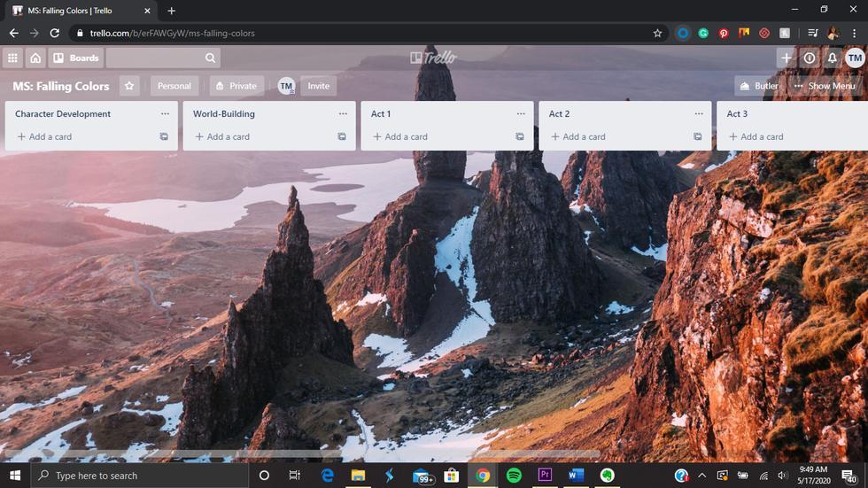This screenshot has height=488, width=868.
Task: Expand the Show Menu sidebar
Action: point(825,86)
